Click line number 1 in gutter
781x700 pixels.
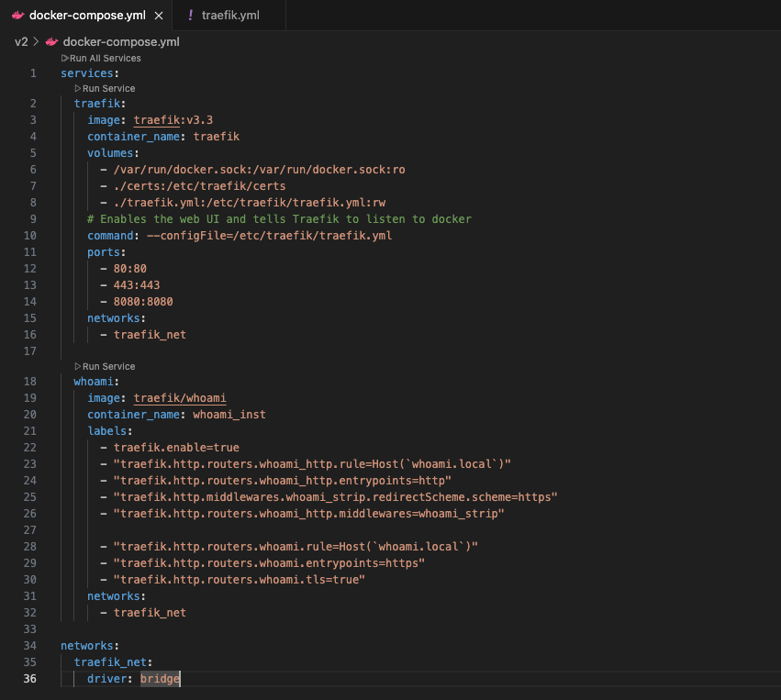point(33,73)
